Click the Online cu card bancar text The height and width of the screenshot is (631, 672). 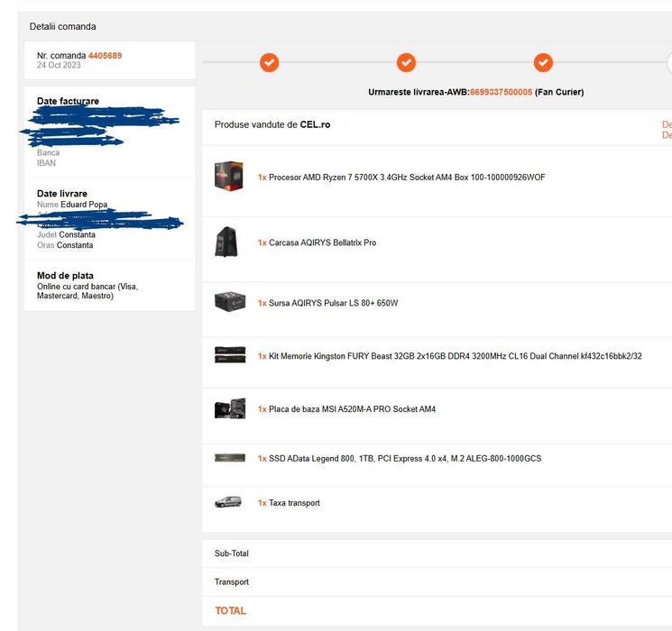click(x=87, y=291)
